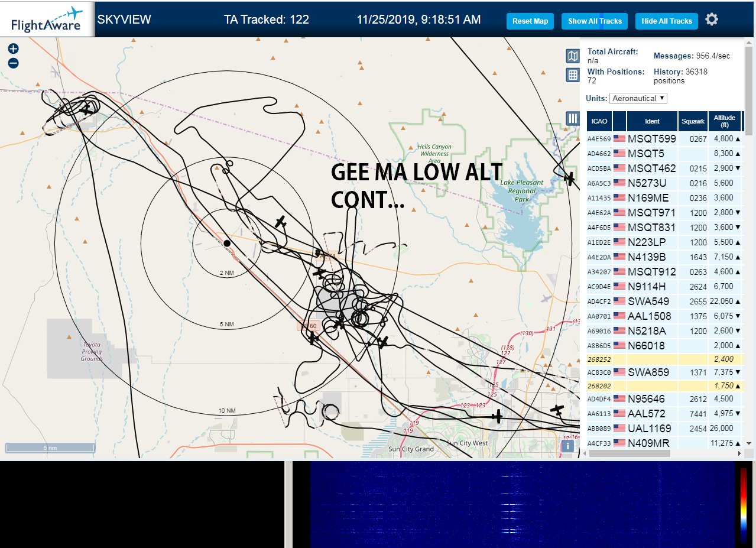Click the US flag beside UAL1169

(619, 429)
